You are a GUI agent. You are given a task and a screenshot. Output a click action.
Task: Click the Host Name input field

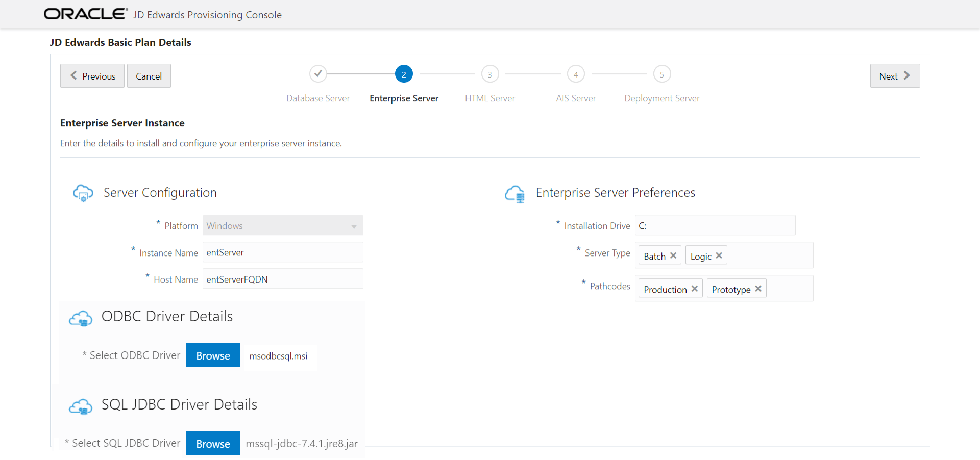pos(283,279)
